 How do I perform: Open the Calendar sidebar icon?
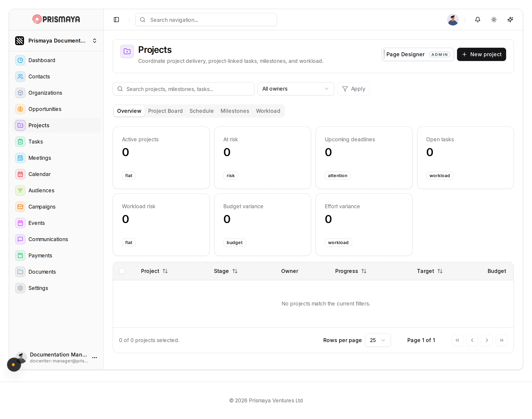point(20,174)
